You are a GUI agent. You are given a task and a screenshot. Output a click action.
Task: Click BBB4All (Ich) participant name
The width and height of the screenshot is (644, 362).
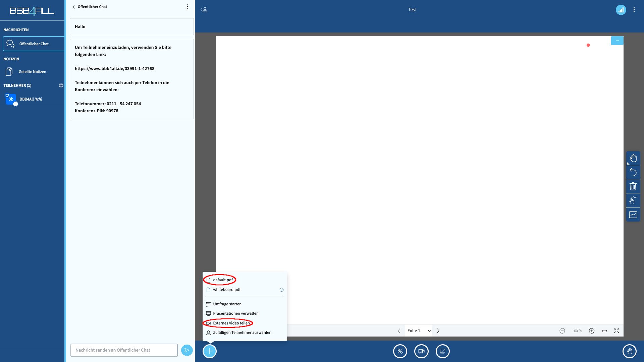tap(31, 99)
